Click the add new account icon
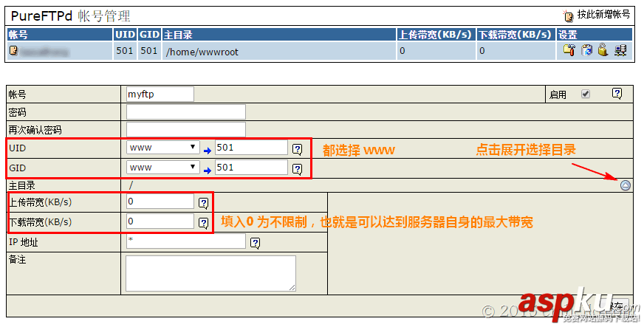 tap(569, 16)
